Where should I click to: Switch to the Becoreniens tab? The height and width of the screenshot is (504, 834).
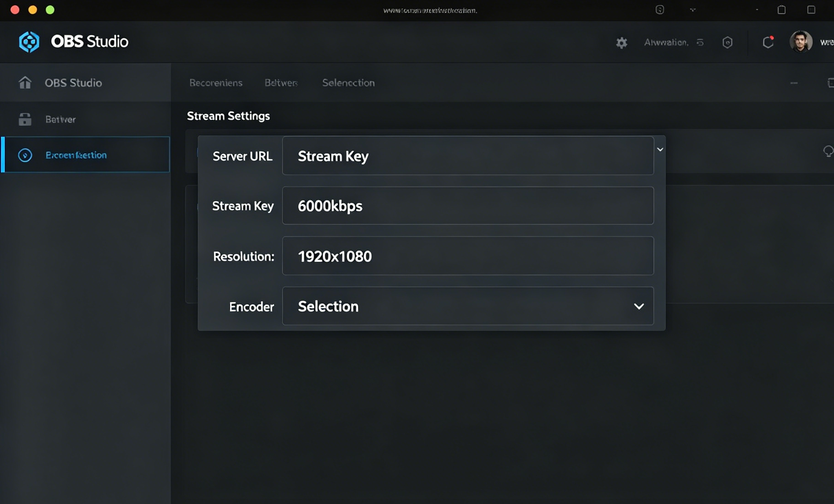tap(216, 83)
